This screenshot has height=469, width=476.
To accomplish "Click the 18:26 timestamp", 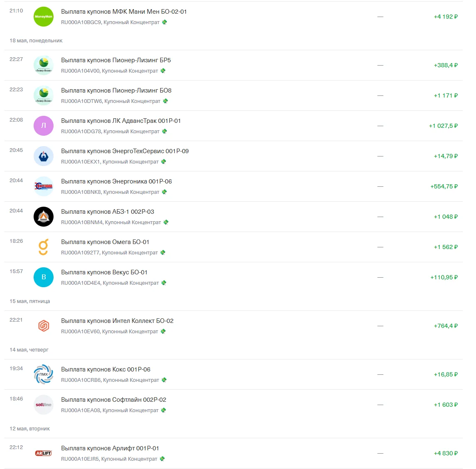I will click(x=16, y=241).
